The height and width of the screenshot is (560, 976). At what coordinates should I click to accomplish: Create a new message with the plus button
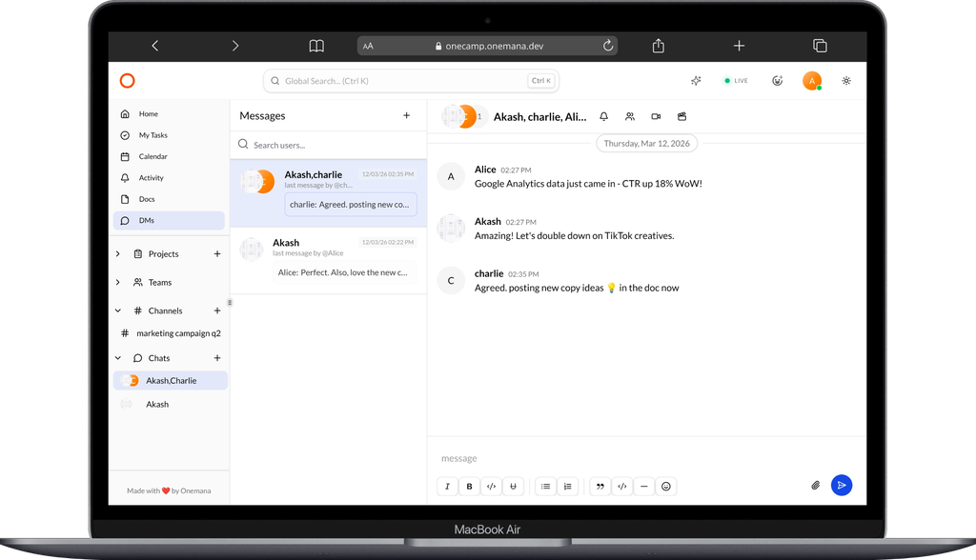407,114
